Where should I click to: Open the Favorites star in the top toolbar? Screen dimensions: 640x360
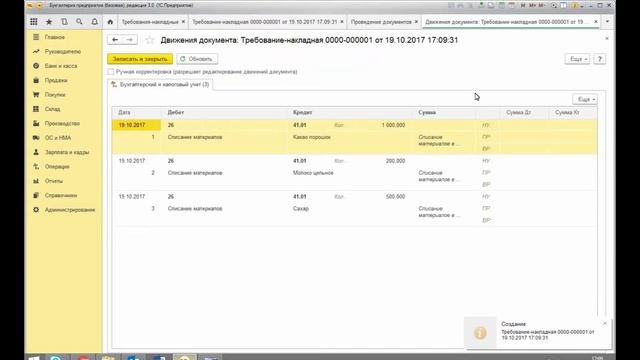pyautogui.click(x=49, y=22)
